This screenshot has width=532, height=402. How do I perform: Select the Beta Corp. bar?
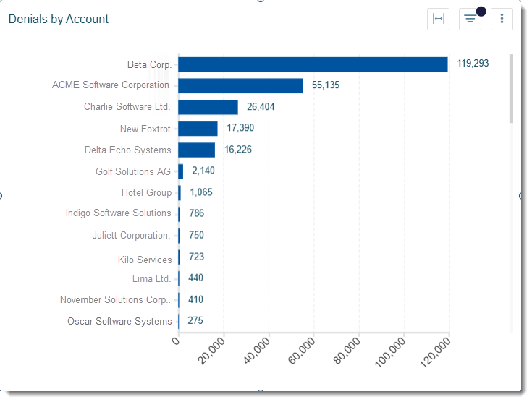click(x=313, y=64)
